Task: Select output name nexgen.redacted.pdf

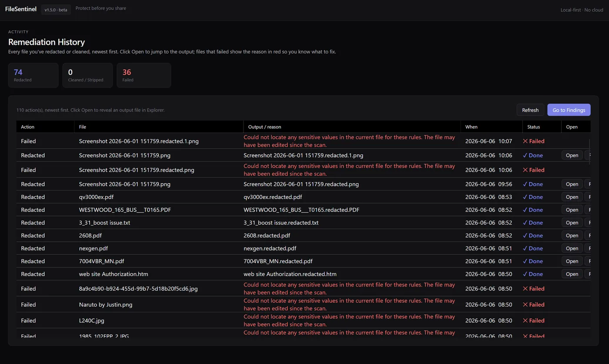Action: coord(270,248)
